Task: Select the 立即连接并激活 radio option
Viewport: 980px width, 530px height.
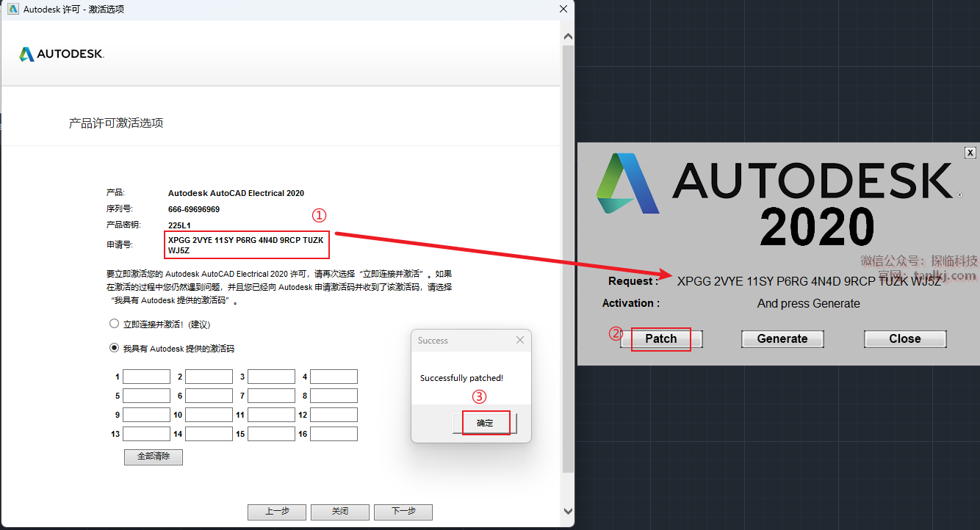Action: [x=114, y=324]
